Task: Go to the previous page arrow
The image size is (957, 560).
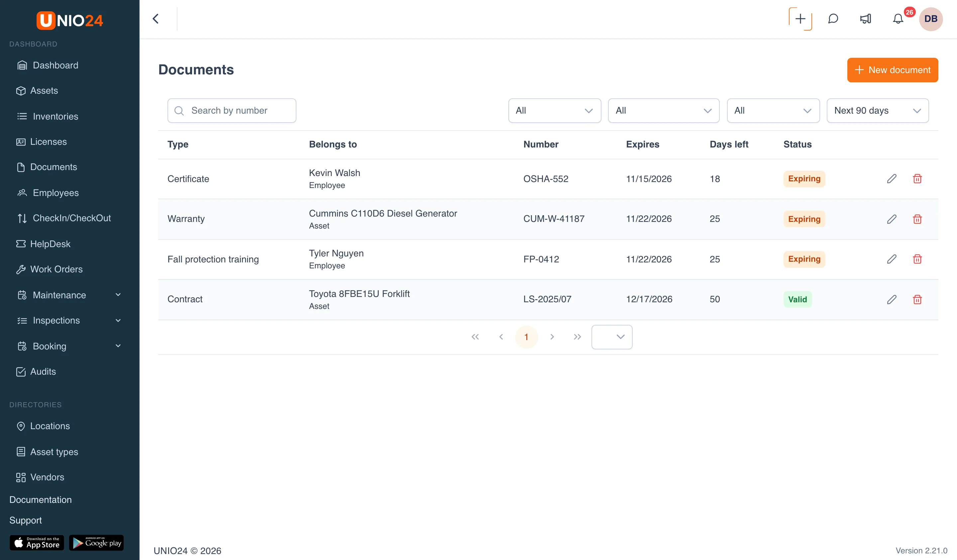Action: (x=501, y=337)
